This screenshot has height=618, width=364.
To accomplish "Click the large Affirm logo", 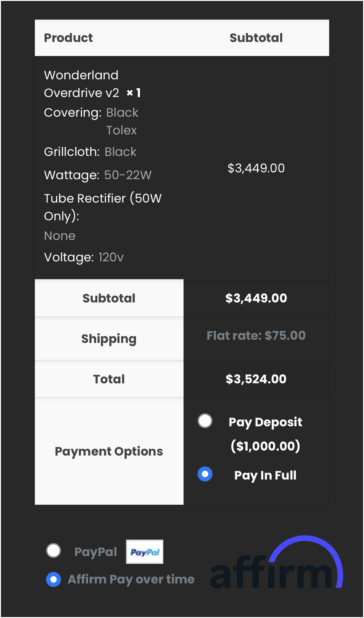I will pyautogui.click(x=276, y=564).
